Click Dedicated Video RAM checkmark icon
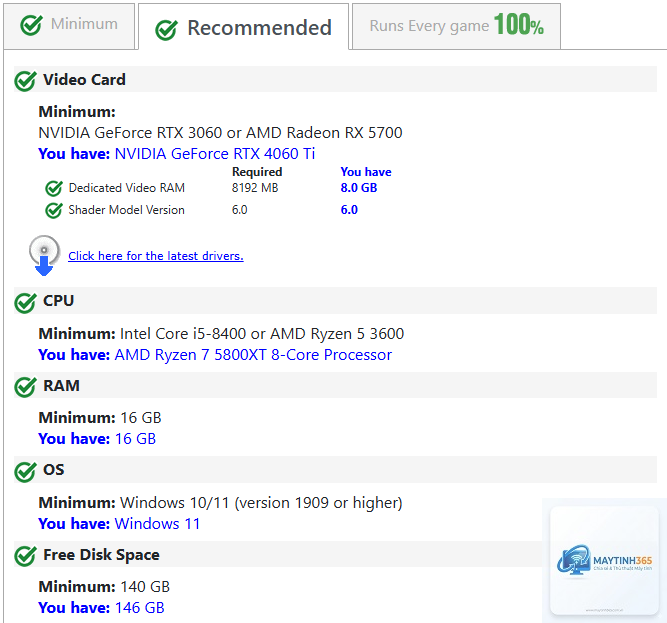The width and height of the screenshot is (667, 623). (x=54, y=188)
